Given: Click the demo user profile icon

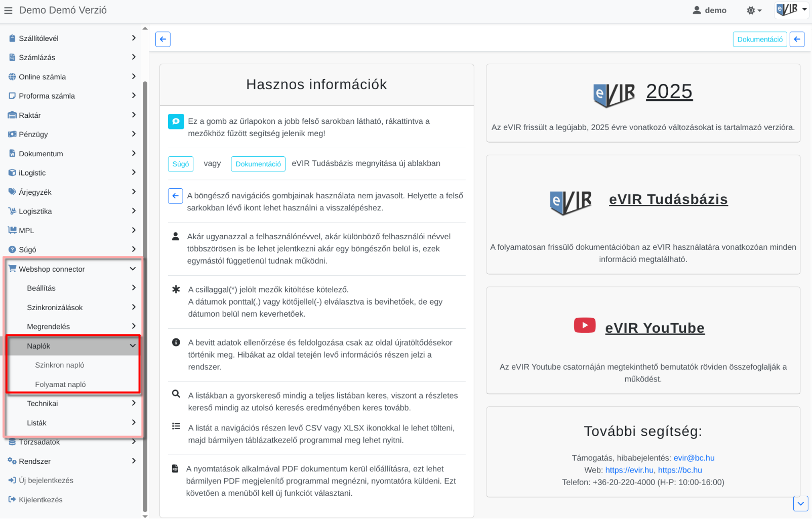Looking at the screenshot, I should (697, 10).
